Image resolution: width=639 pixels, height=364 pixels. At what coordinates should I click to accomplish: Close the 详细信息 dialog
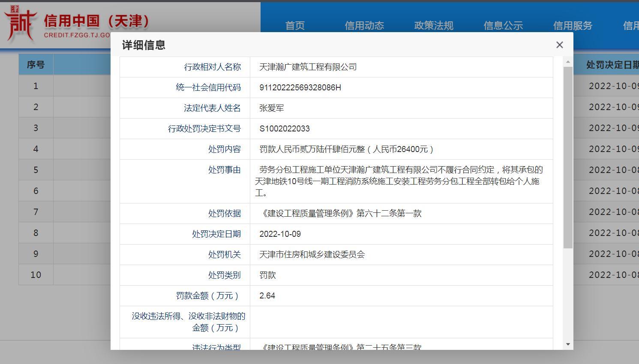click(559, 45)
